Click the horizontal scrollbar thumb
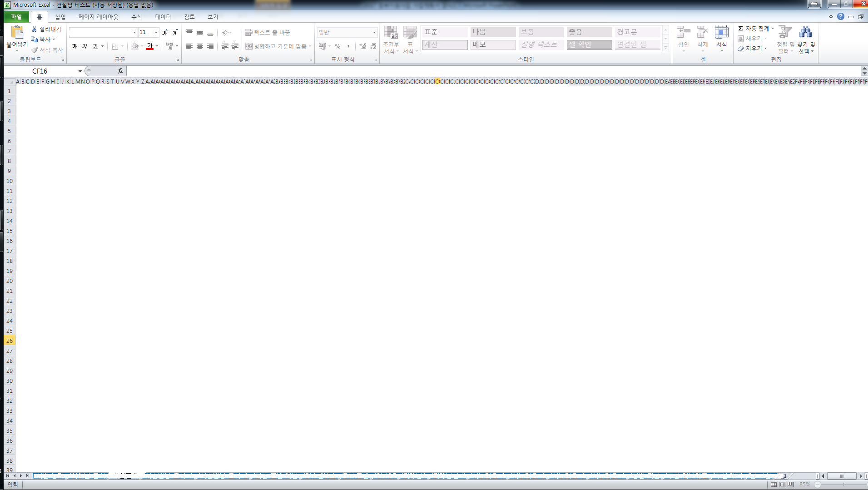868x490 pixels. [x=842, y=476]
